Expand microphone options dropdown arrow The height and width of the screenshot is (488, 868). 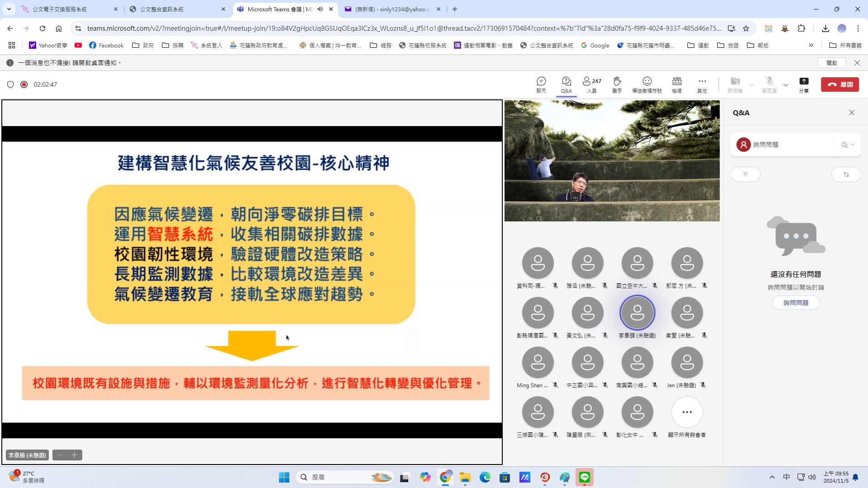point(786,85)
